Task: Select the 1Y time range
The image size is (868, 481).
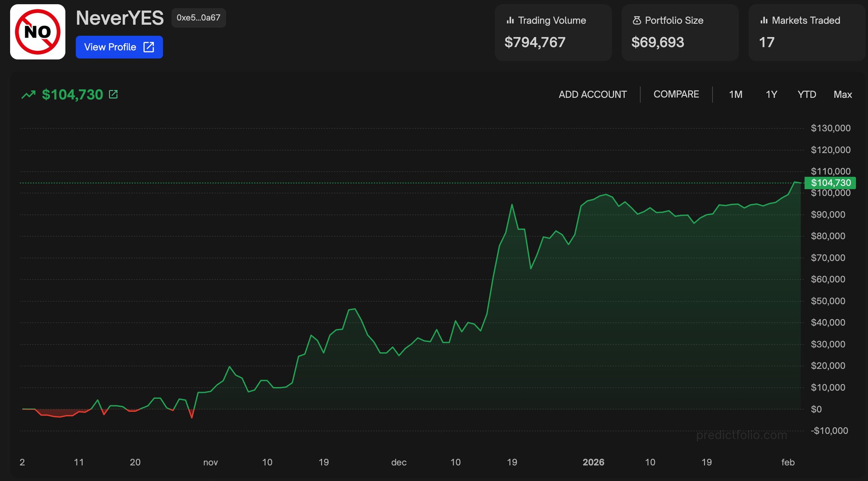Action: pos(771,94)
